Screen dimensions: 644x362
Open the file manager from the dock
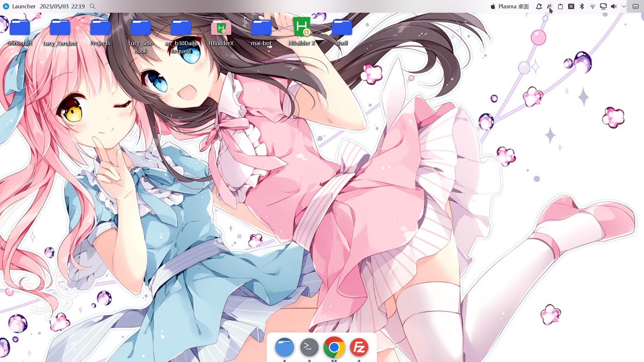pyautogui.click(x=285, y=347)
